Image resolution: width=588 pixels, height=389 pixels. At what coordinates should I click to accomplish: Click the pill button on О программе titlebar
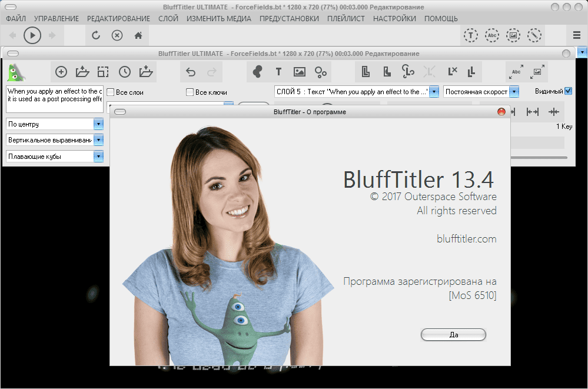point(120,112)
